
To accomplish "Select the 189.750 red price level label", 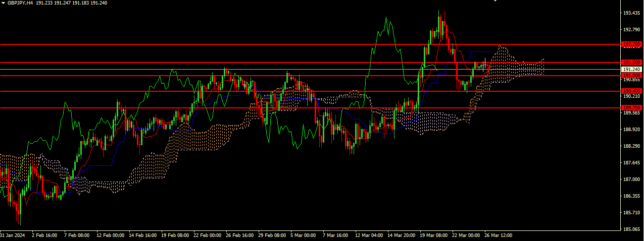I will click(x=631, y=108).
